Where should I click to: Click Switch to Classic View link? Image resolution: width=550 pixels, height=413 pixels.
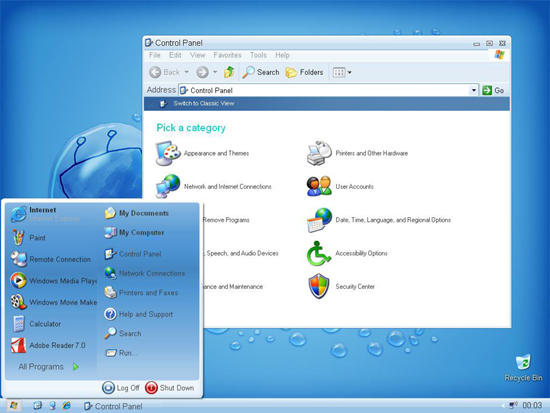pos(204,104)
